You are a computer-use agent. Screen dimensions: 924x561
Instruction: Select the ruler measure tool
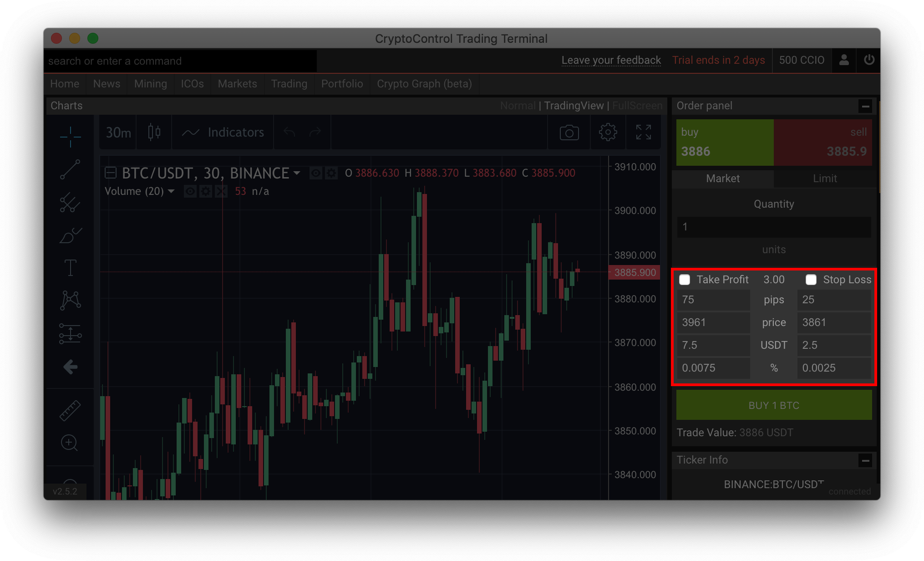pos(70,410)
